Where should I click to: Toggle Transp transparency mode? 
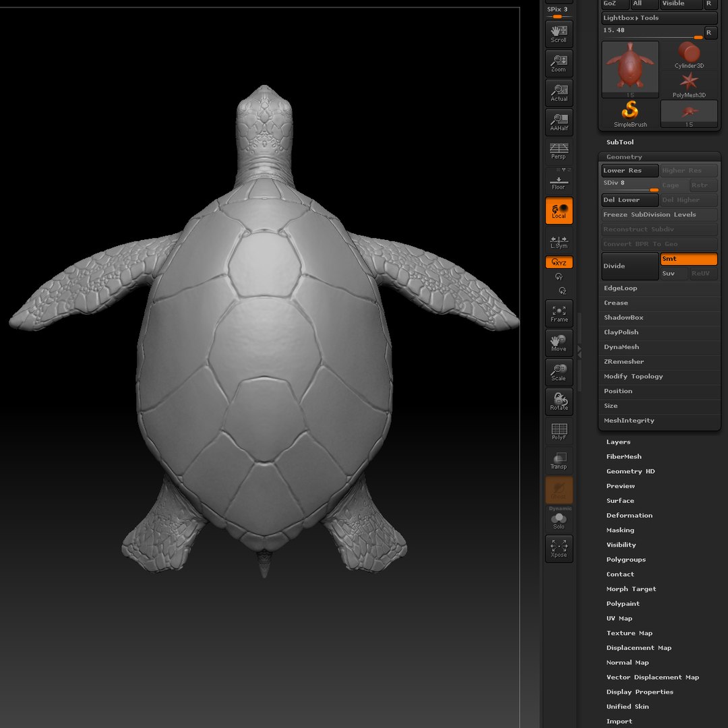pyautogui.click(x=559, y=460)
